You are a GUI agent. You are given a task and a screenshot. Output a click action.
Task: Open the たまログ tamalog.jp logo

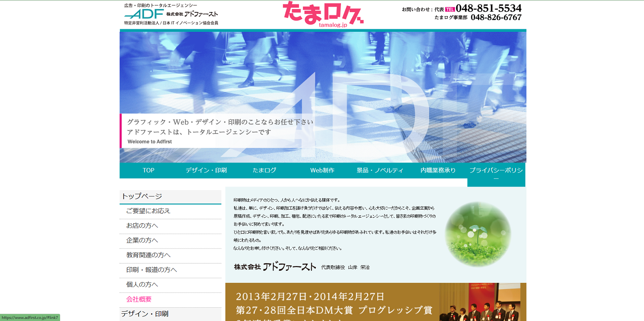click(x=323, y=14)
